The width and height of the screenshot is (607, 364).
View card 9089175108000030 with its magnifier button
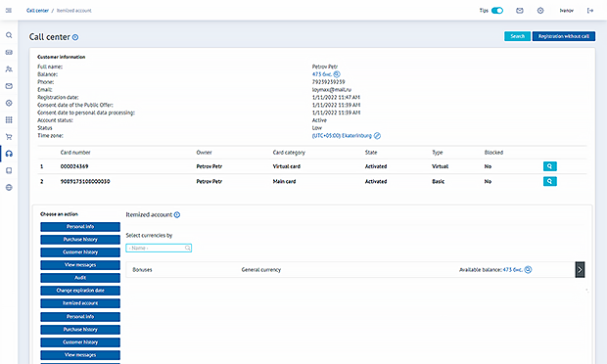tap(549, 181)
